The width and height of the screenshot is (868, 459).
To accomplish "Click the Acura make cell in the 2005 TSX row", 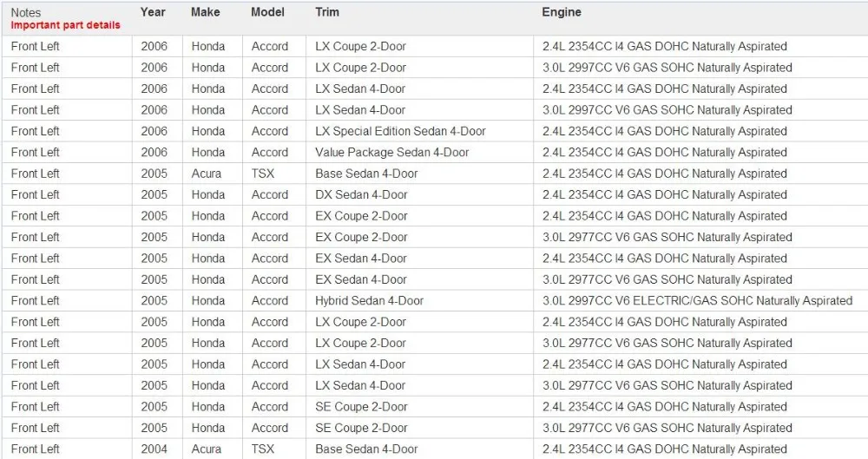I will click(207, 174).
